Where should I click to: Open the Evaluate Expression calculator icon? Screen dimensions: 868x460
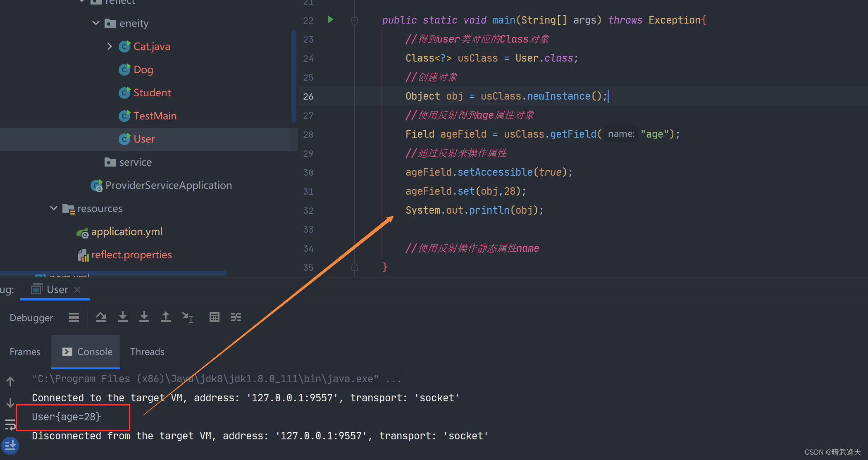pyautogui.click(x=215, y=317)
